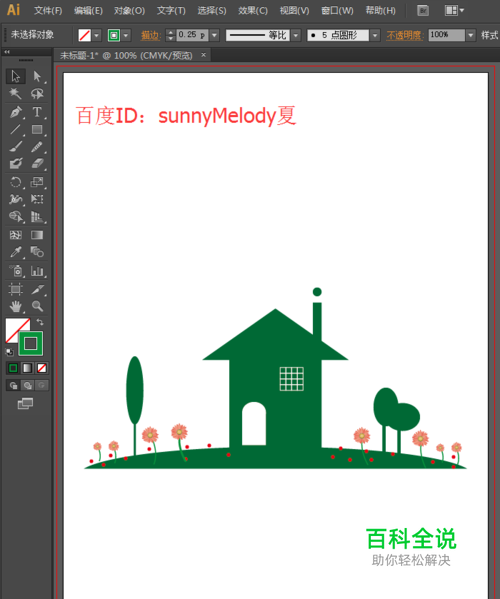Choose the Hand tool

pos(16,306)
